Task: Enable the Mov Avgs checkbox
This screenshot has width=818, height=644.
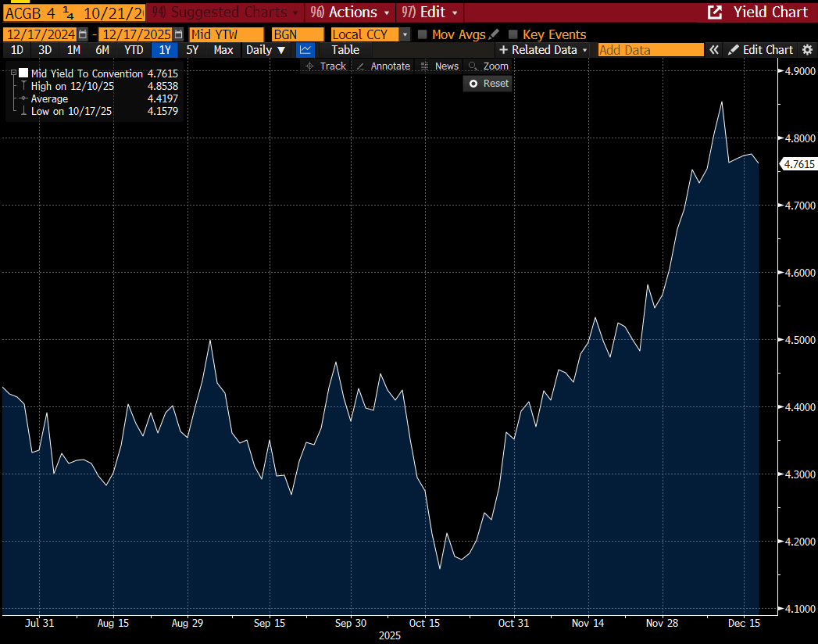Action: click(x=423, y=34)
